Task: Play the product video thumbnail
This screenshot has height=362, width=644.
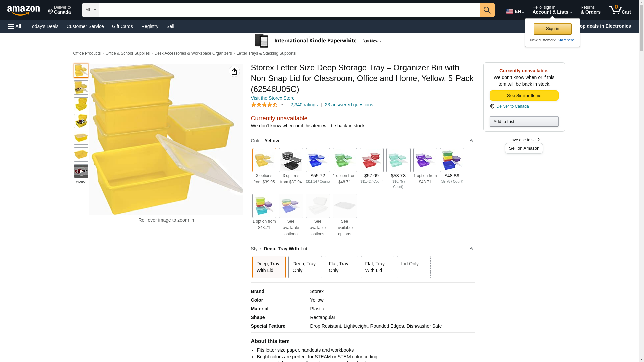Action: coord(81,171)
